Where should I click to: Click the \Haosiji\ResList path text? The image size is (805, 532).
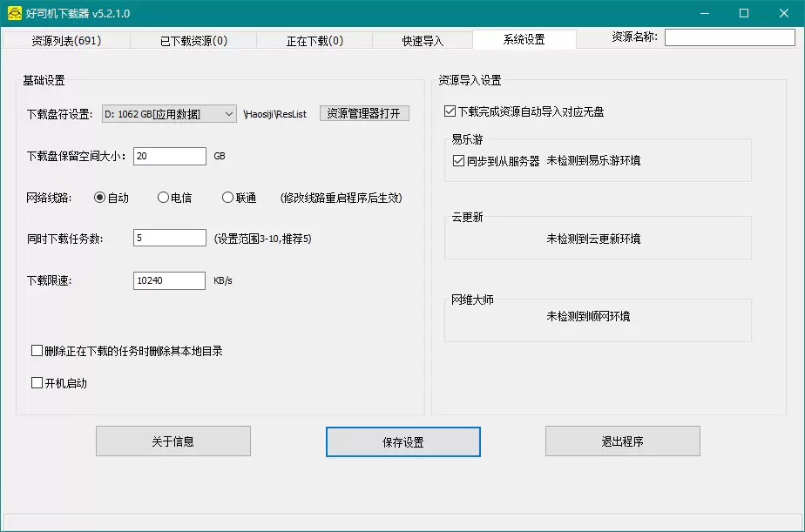[274, 114]
